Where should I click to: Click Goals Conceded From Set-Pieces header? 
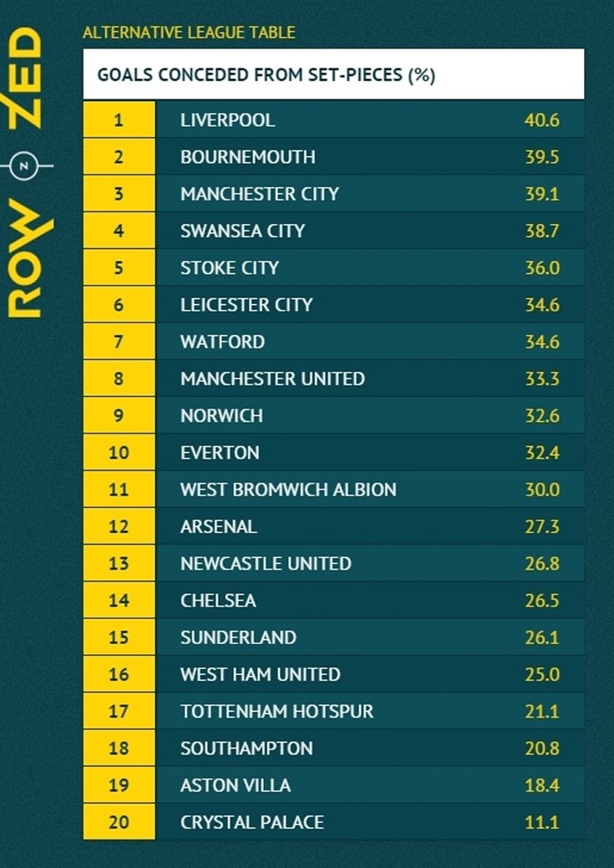[x=266, y=75]
